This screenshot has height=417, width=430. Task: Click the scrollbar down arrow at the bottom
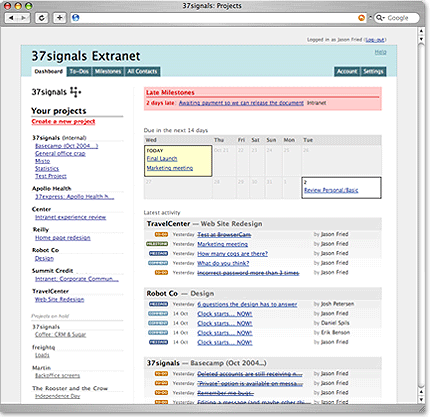coord(421,399)
